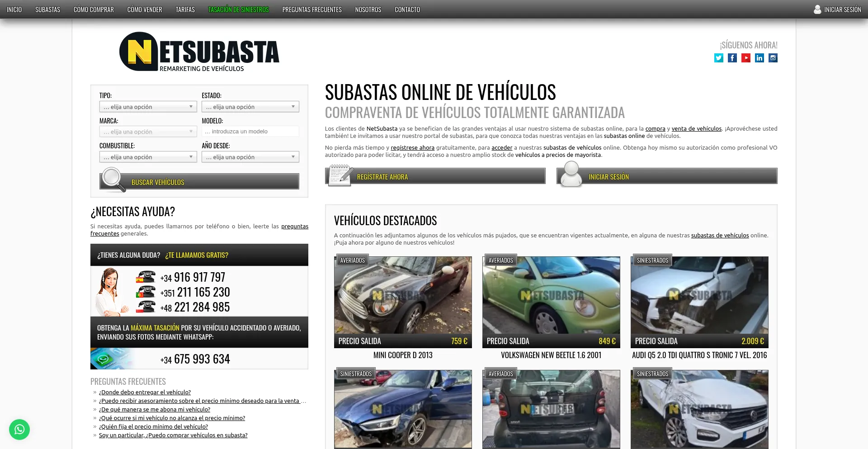Select the magnifier icon on Buscar Vehículos
The height and width of the screenshot is (449, 868).
[112, 180]
